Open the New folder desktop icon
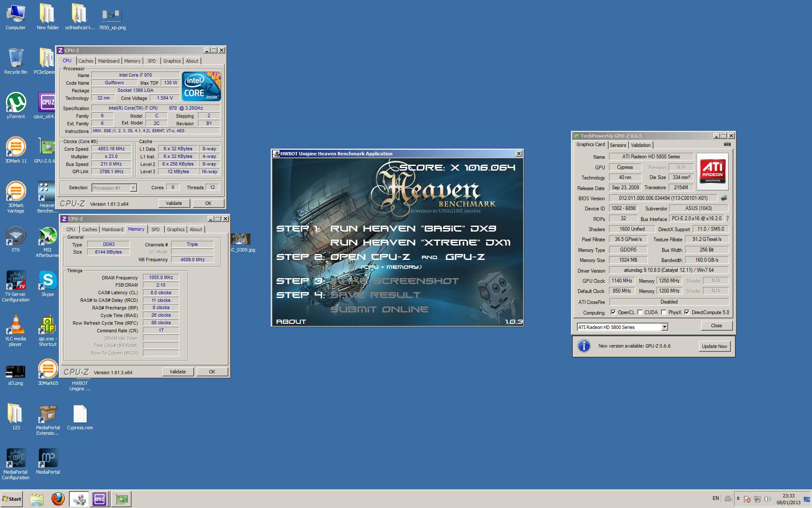This screenshot has width=812, height=508. pyautogui.click(x=47, y=17)
